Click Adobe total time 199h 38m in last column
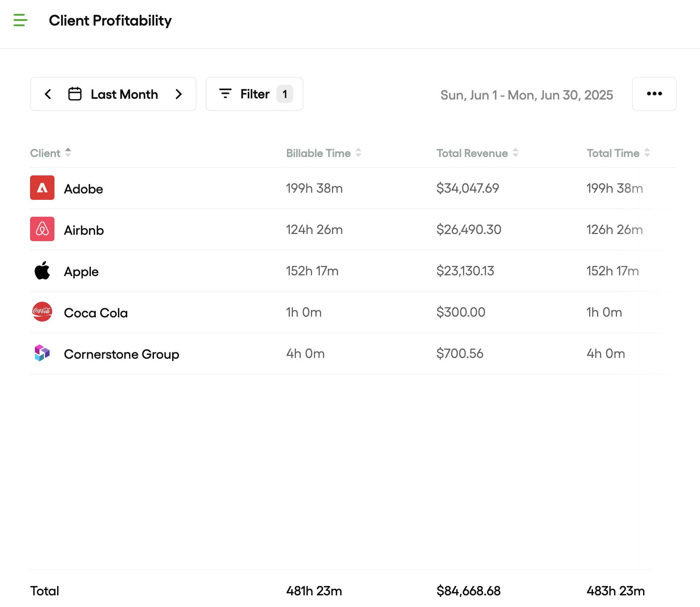Viewport: 700px width, 607px height. [615, 188]
